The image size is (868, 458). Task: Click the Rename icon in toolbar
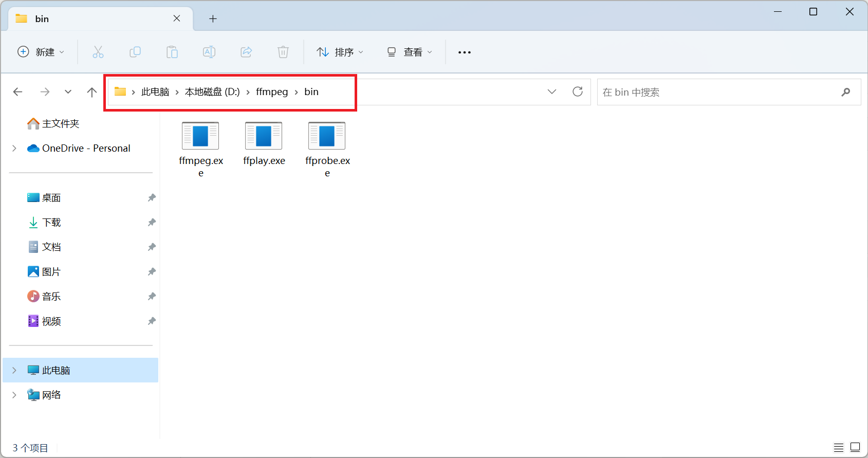[209, 52]
